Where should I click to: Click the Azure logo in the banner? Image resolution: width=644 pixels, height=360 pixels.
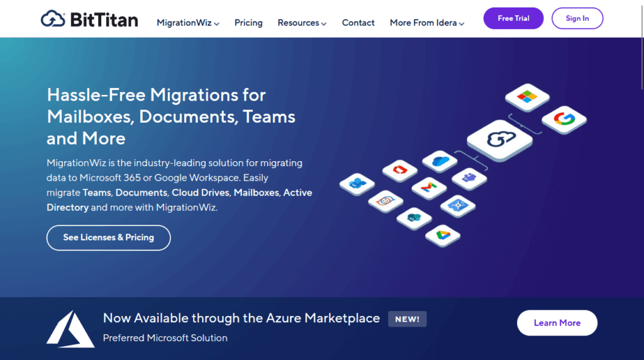click(x=70, y=329)
